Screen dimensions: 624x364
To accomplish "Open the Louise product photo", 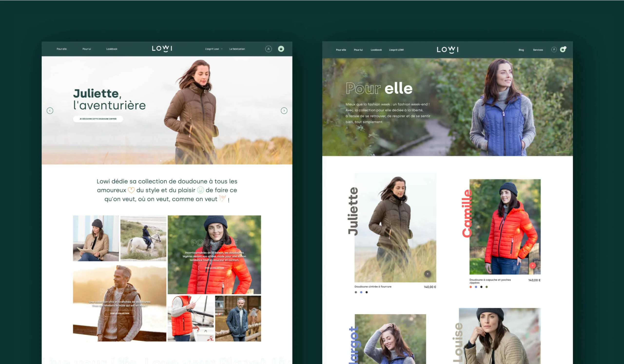I will (499, 336).
